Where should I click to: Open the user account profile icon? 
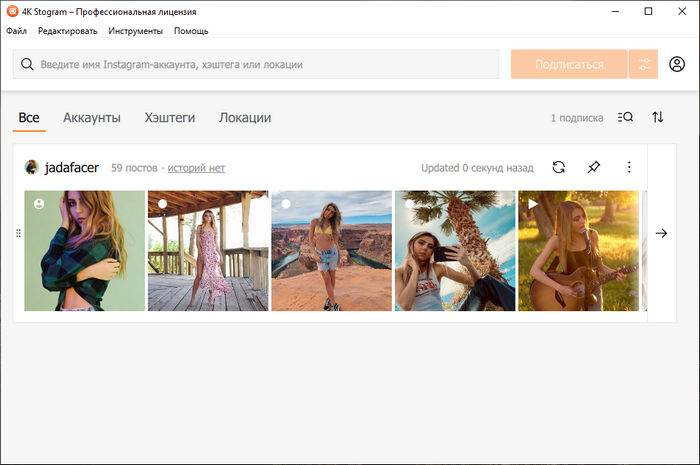coord(677,64)
